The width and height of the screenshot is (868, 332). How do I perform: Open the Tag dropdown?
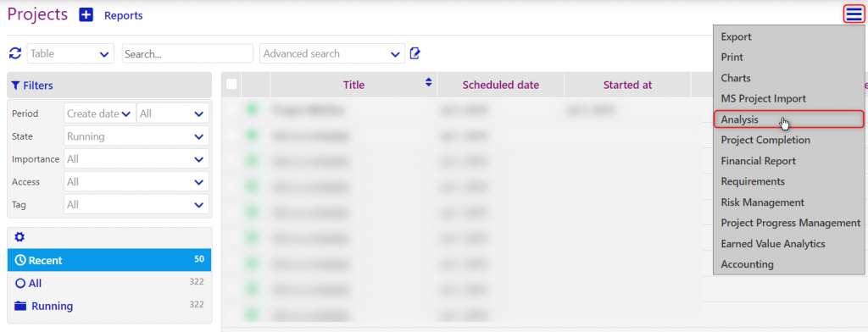[136, 204]
